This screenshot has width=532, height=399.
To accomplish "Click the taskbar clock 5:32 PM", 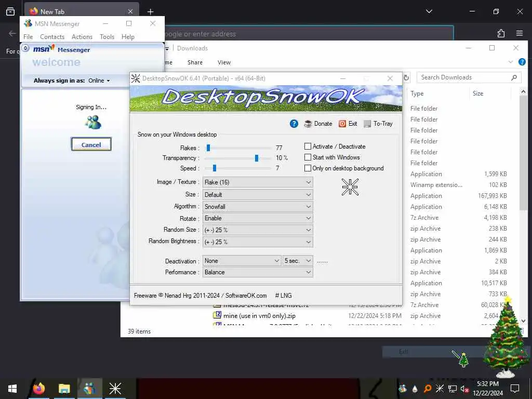I will point(488,389).
